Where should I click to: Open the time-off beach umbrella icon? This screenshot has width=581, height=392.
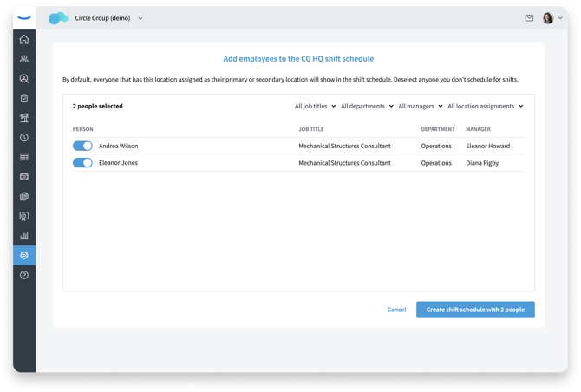click(x=24, y=118)
